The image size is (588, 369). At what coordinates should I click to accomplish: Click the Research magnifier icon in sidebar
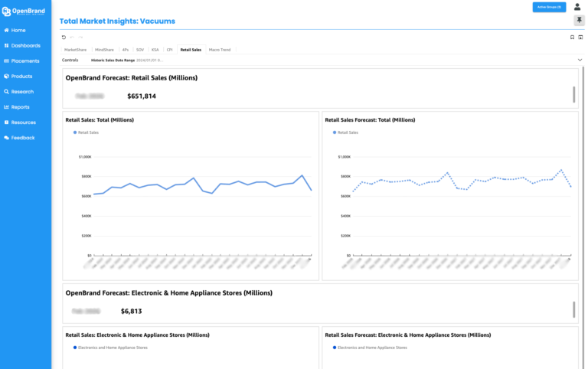[6, 92]
